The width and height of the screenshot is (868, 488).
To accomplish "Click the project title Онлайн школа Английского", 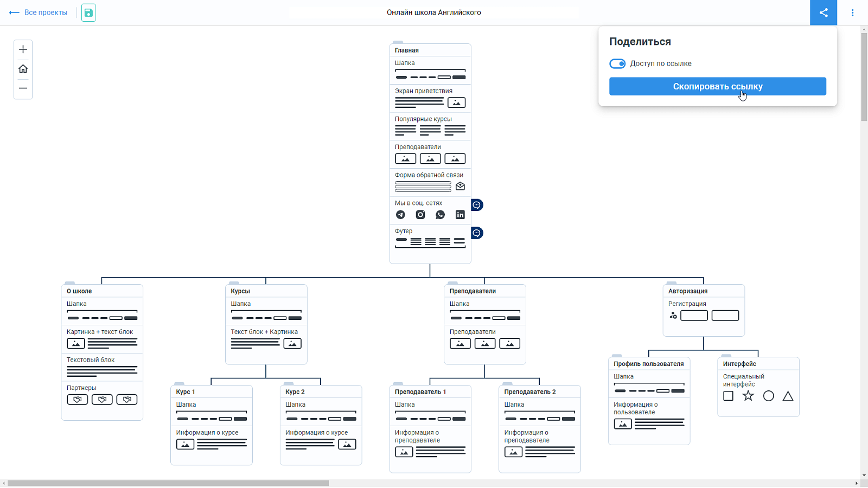I will point(434,12).
